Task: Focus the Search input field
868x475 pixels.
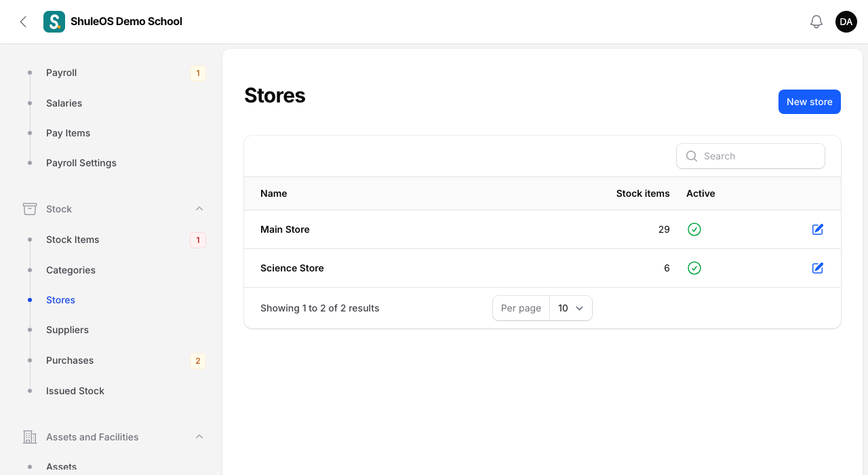Action: tap(751, 156)
